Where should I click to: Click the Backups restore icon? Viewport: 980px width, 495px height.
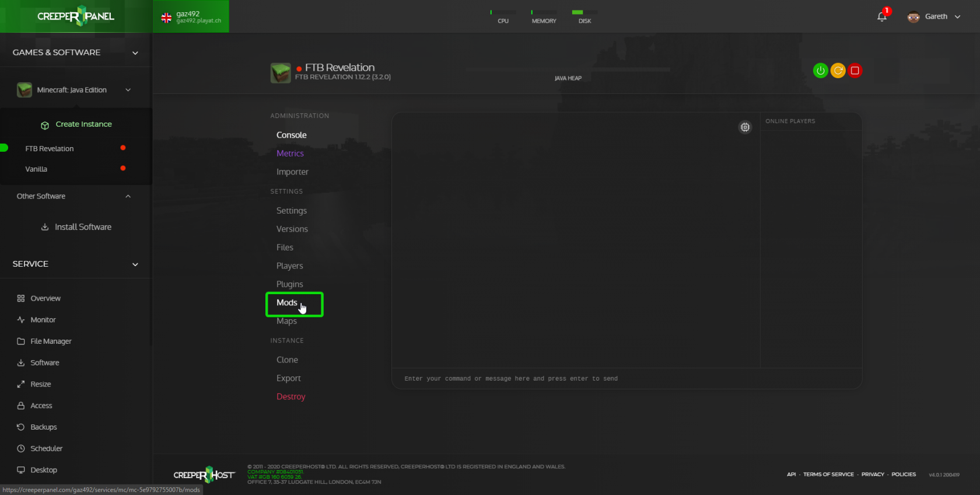click(21, 427)
